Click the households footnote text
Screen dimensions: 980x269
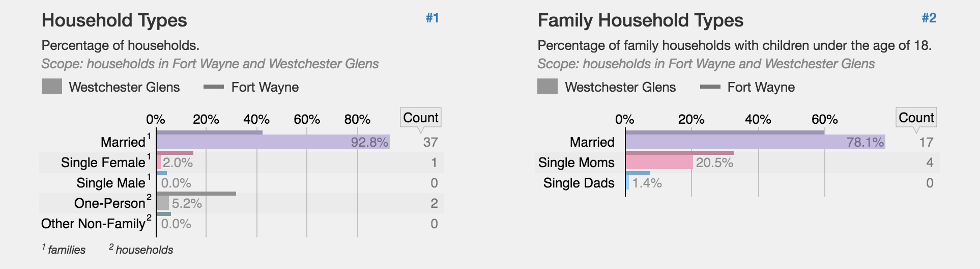144,250
